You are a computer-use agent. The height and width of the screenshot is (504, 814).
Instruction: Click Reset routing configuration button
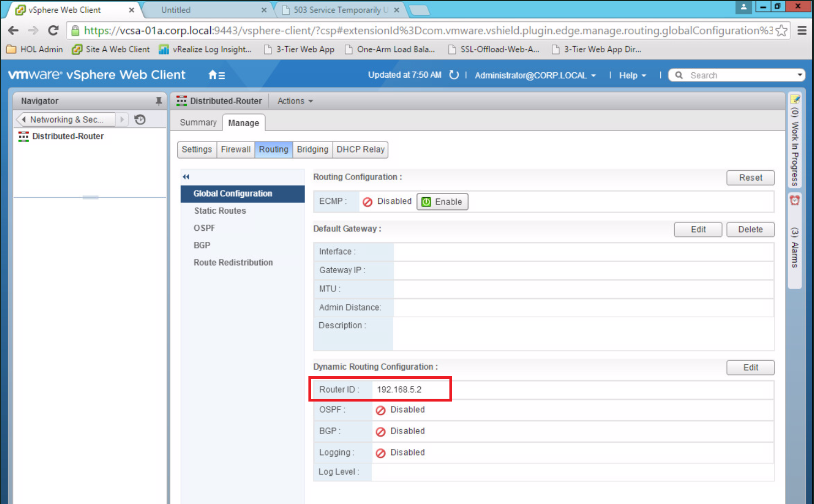[751, 177]
